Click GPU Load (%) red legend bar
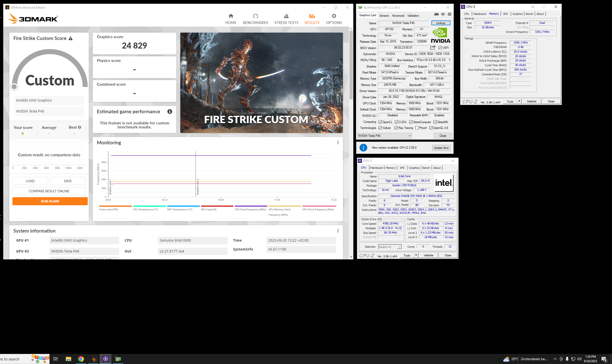This screenshot has height=364, width=612. 217,206
